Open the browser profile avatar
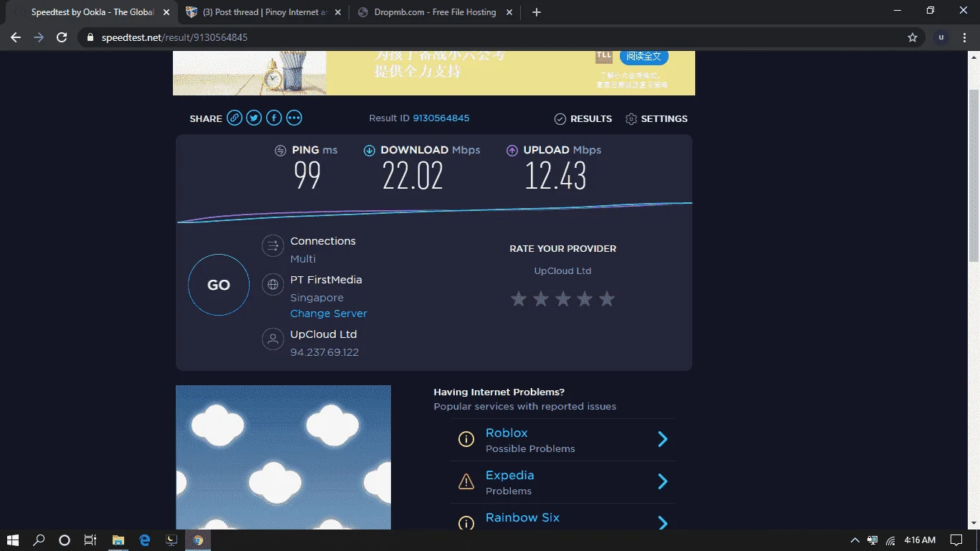The height and width of the screenshot is (551, 980). coord(941,37)
